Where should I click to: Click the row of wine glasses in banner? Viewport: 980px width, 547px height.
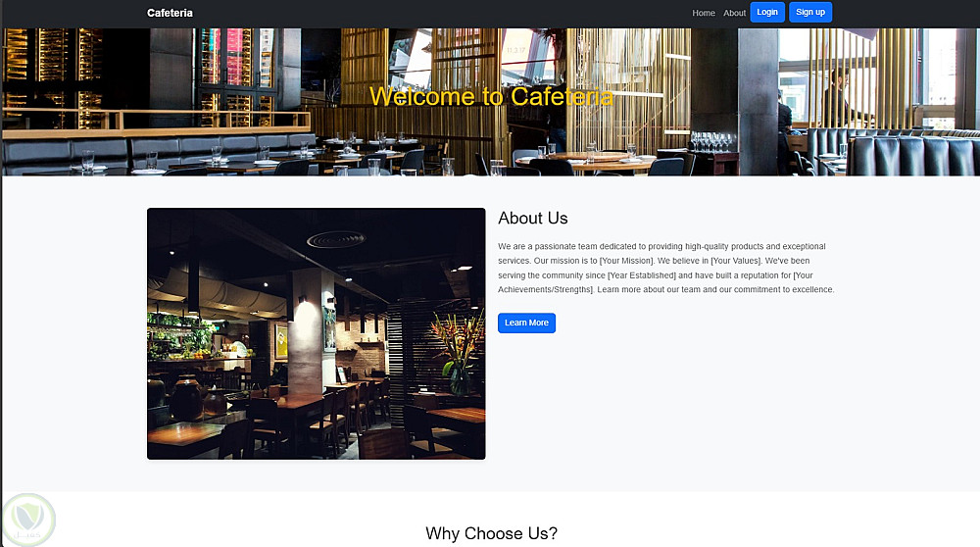pyautogui.click(x=712, y=141)
